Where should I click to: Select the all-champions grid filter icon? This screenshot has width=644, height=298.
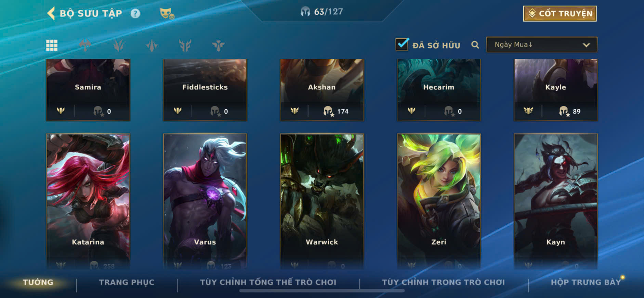[52, 45]
